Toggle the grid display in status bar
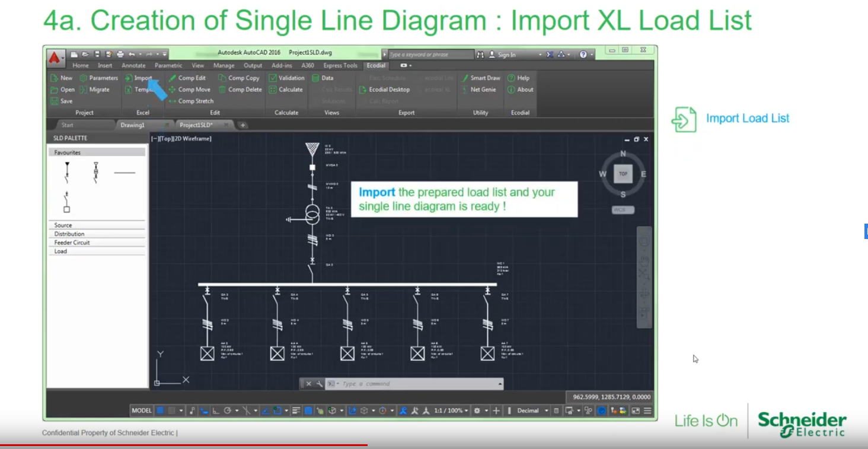Viewport: 868px width, 449px height. coord(159,410)
